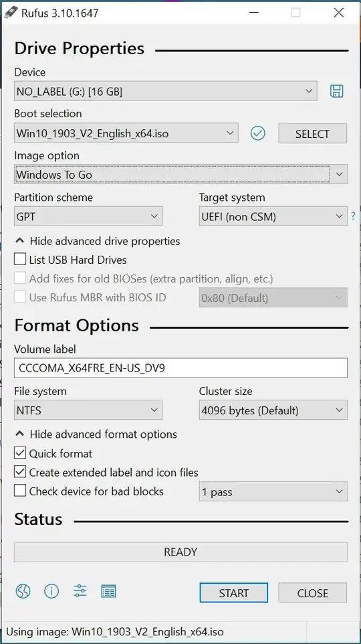Open language selection globe icon
Image resolution: width=361 pixels, height=644 pixels.
(x=23, y=591)
